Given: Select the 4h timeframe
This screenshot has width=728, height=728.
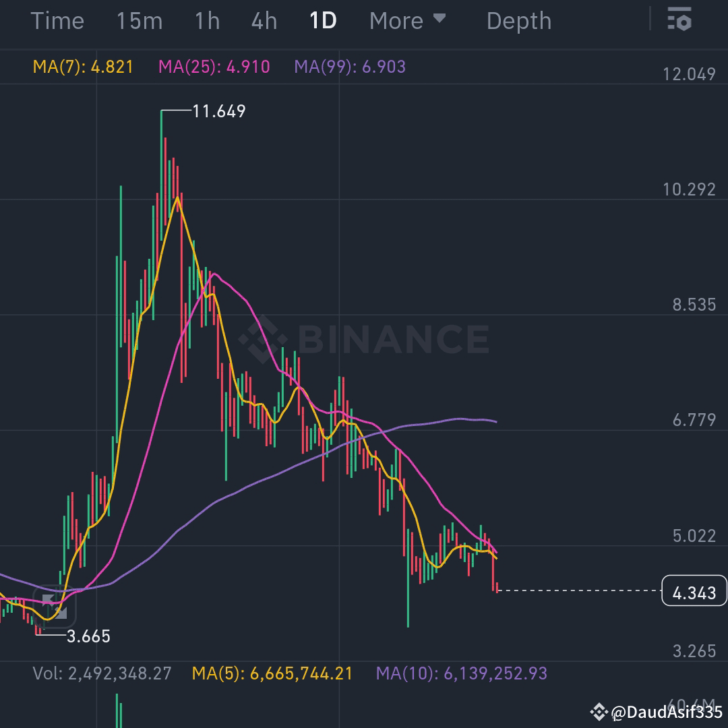Looking at the screenshot, I should click(263, 20).
